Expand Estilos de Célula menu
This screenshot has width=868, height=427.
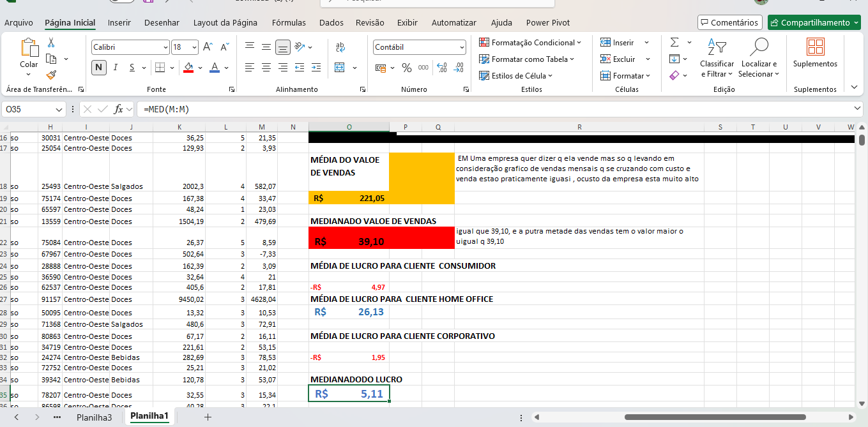tap(516, 75)
